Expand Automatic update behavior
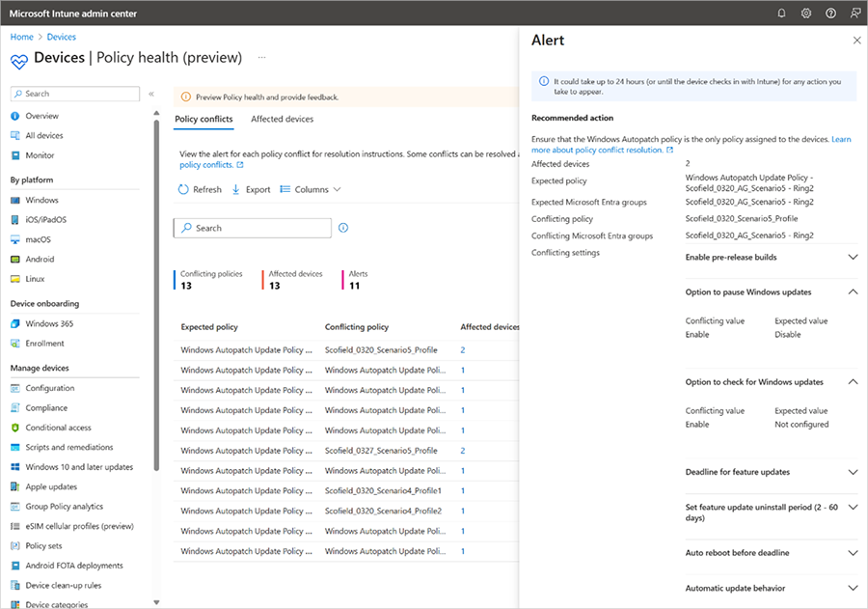Image resolution: width=868 pixels, height=609 pixels. tap(854, 588)
